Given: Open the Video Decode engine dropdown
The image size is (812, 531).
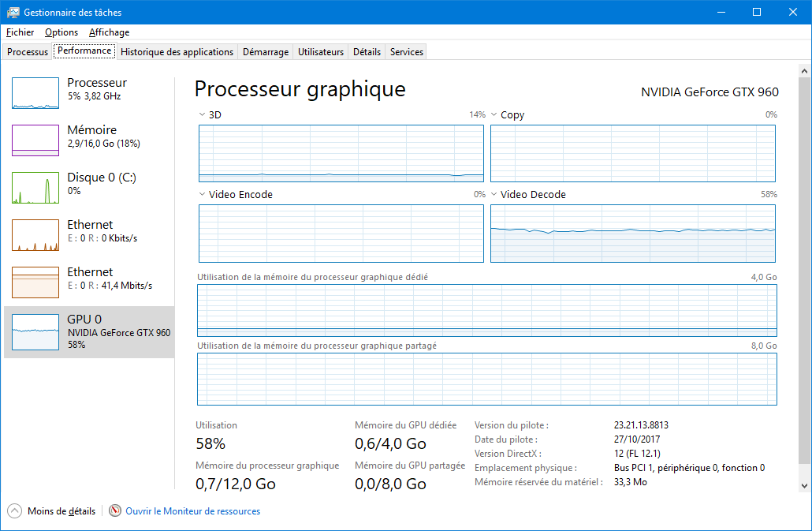Looking at the screenshot, I should [494, 195].
